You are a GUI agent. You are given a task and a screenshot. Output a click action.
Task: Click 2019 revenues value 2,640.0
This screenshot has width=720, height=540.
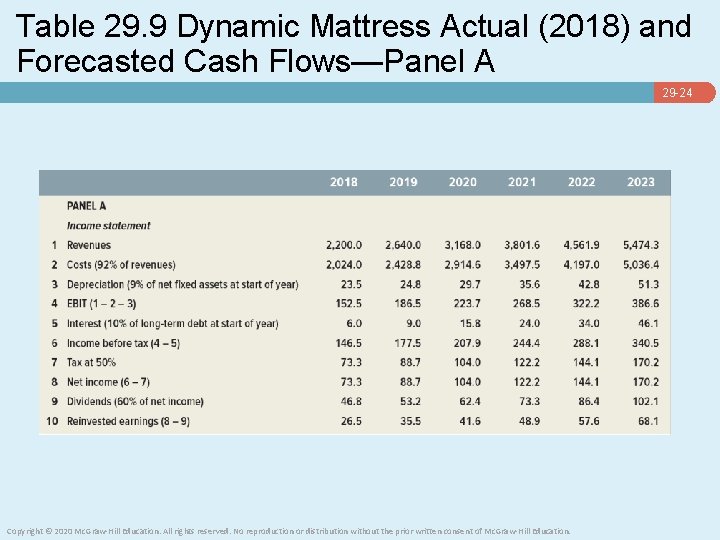pyautogui.click(x=403, y=245)
